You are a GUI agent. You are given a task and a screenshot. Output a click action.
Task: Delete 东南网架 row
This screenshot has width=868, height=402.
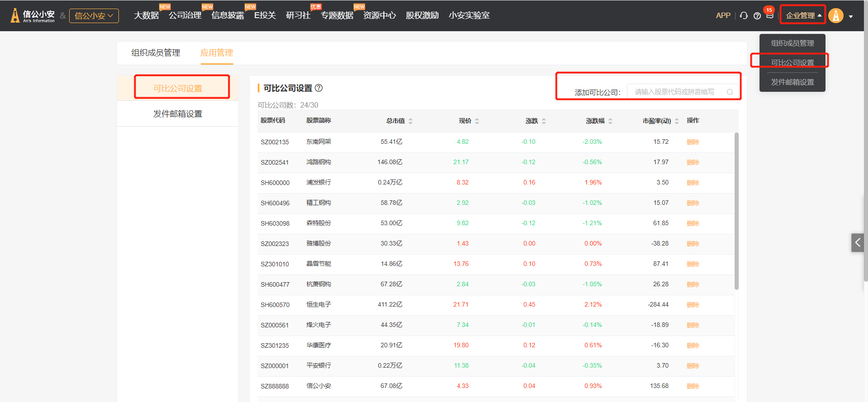(x=693, y=142)
